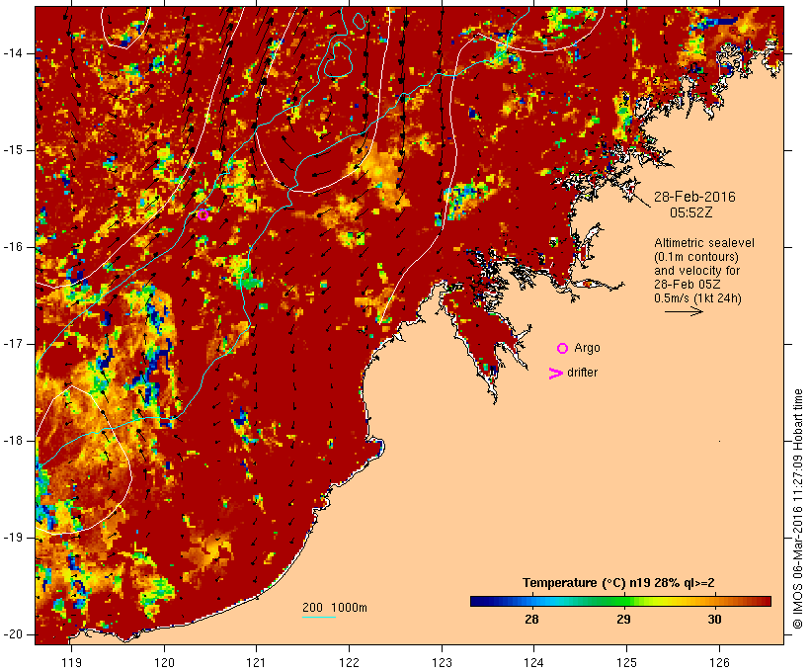The height and width of the screenshot is (672, 810).
Task: Click the '30' temperature colorbar label
Action: [x=714, y=619]
